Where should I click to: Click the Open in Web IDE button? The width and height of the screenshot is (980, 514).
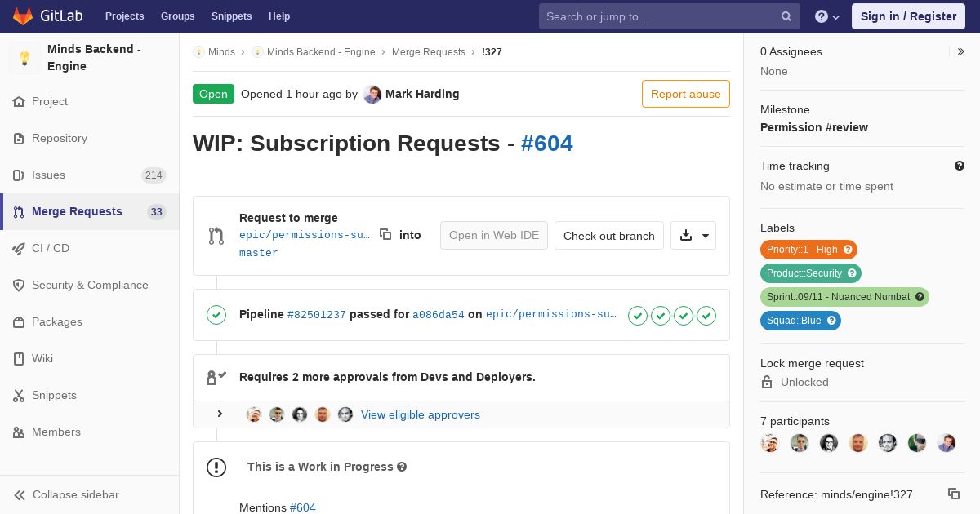coord(494,236)
